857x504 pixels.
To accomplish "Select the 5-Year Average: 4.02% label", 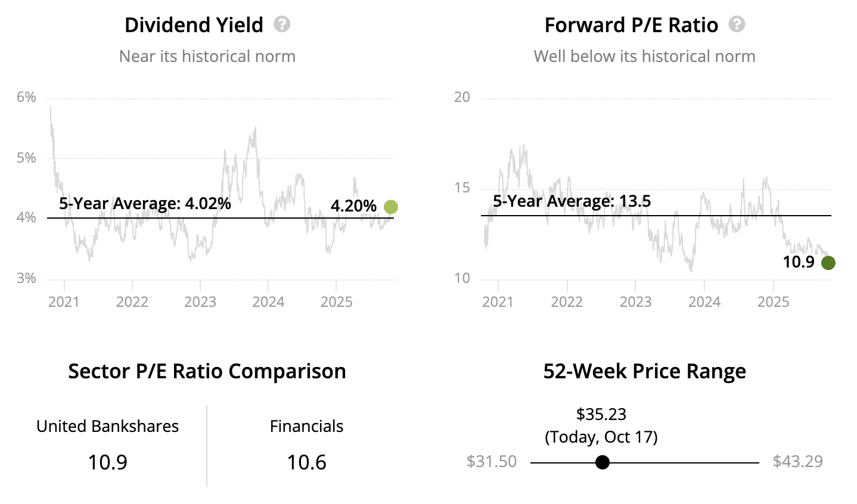I will (x=145, y=203).
